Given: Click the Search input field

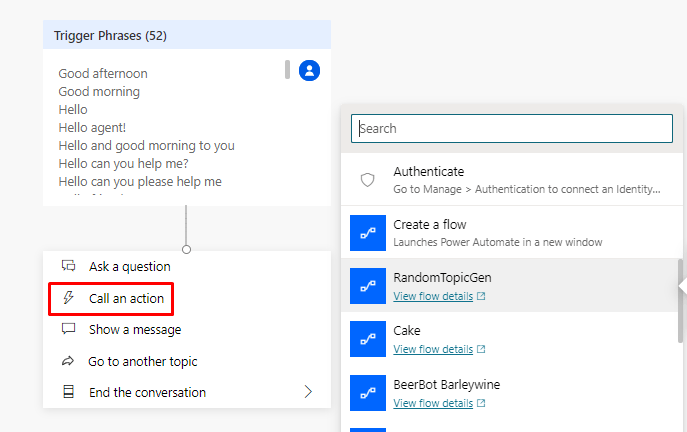Looking at the screenshot, I should tap(512, 128).
